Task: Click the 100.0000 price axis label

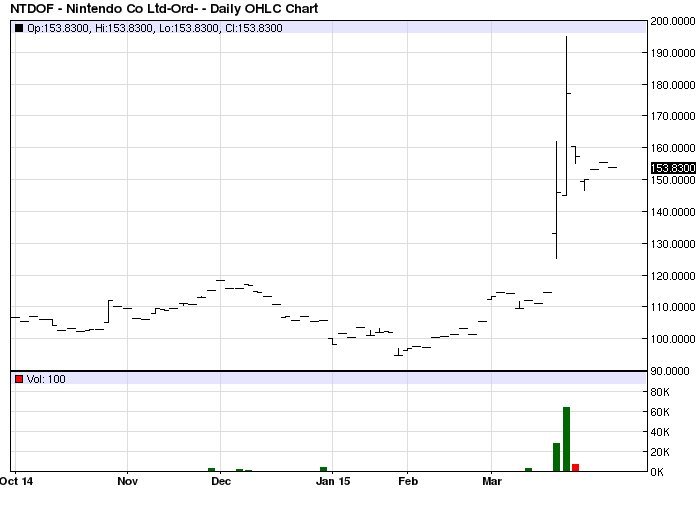Action: pos(673,339)
